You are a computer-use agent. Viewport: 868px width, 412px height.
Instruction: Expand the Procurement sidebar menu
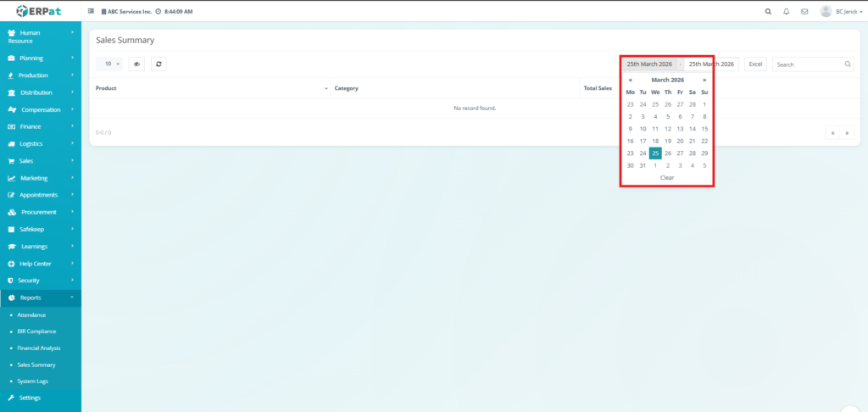coord(41,212)
